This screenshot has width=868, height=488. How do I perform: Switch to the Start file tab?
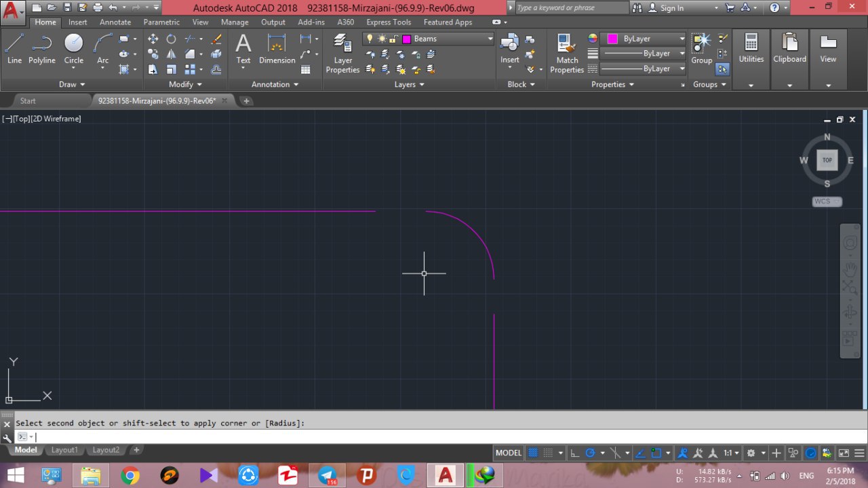pyautogui.click(x=28, y=100)
